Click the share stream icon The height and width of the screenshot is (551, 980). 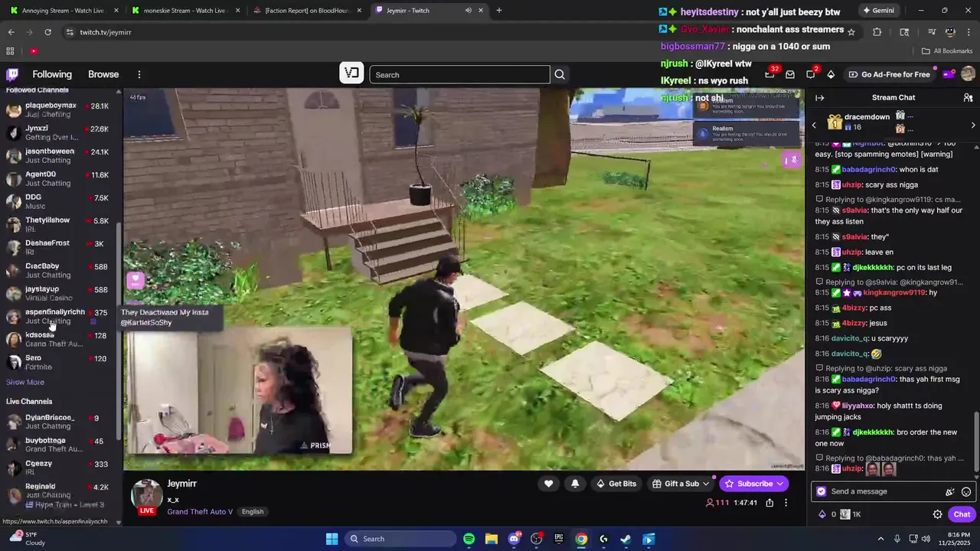(769, 503)
